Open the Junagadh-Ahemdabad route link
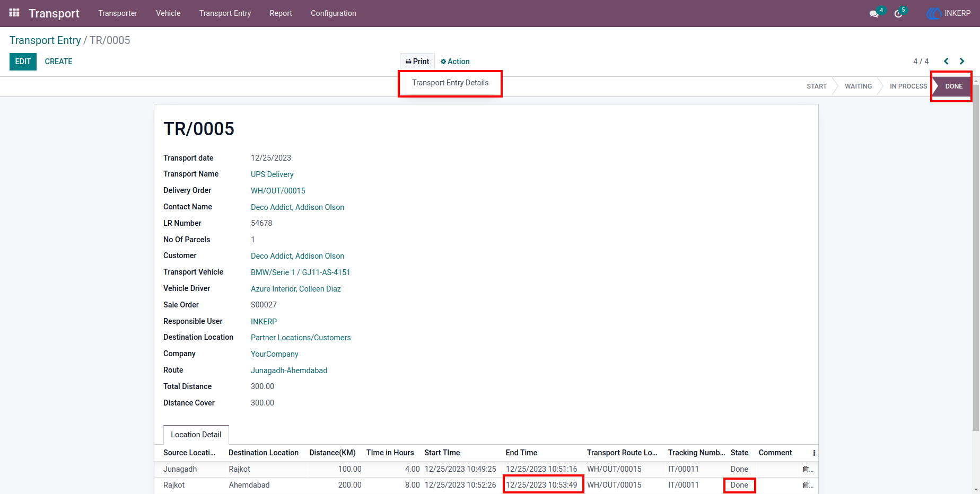 click(x=289, y=371)
